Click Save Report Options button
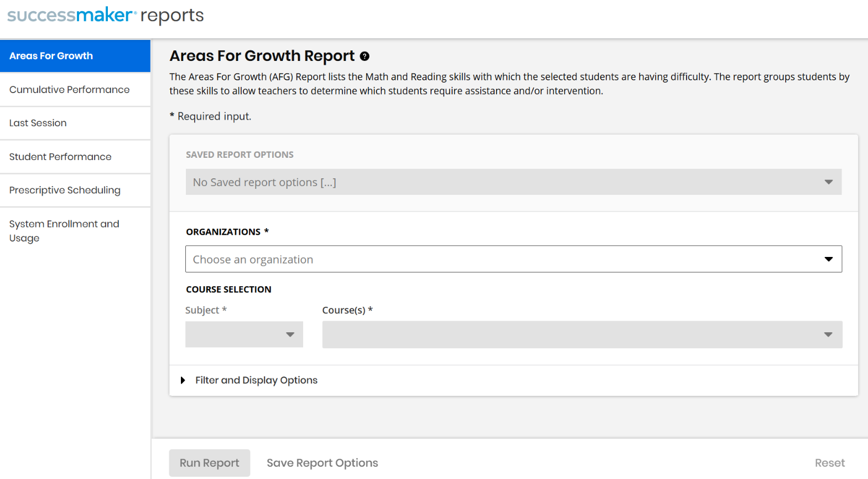Image resolution: width=868 pixels, height=479 pixels. click(x=322, y=463)
